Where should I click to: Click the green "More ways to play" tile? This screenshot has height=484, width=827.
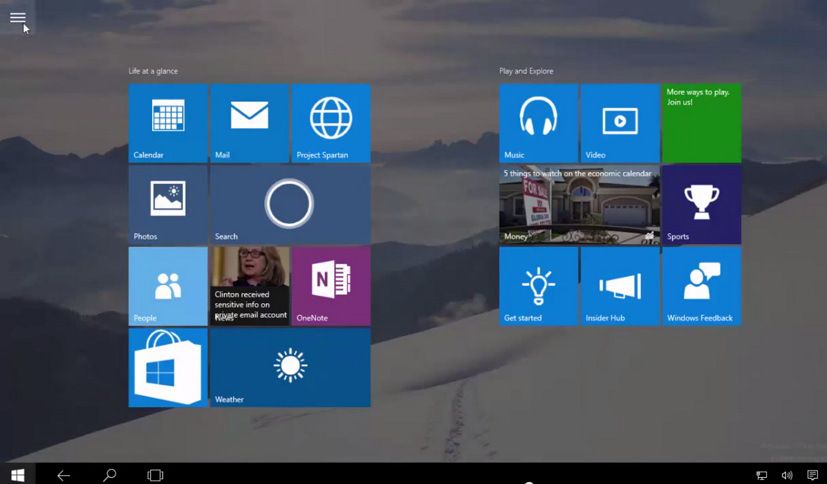701,123
